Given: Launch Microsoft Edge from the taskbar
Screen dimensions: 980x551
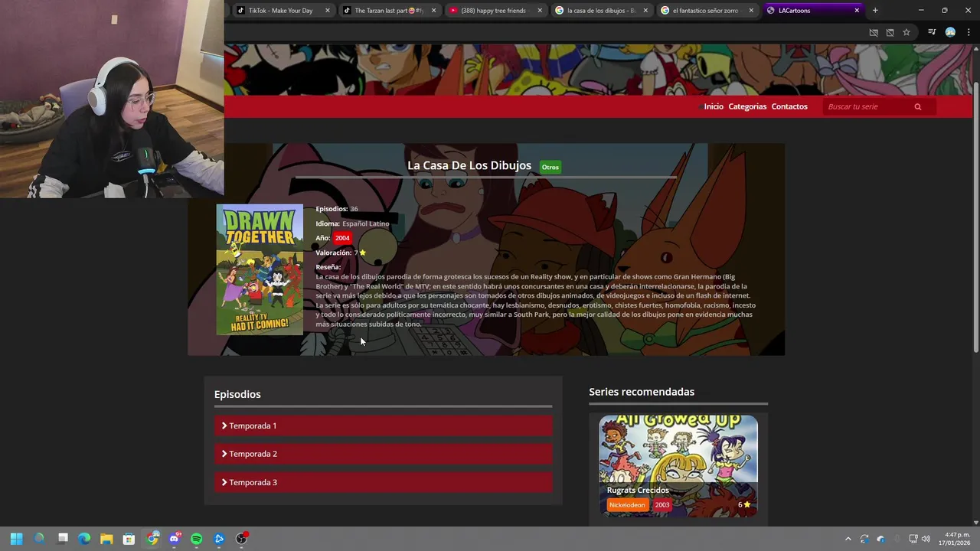Looking at the screenshot, I should pos(84,539).
